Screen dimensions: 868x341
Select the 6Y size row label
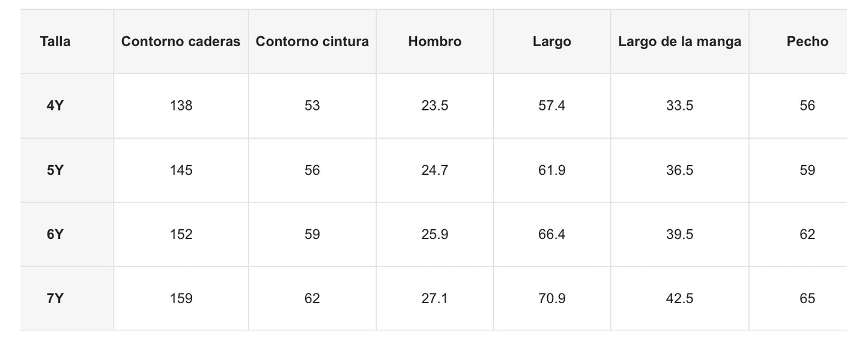point(55,235)
